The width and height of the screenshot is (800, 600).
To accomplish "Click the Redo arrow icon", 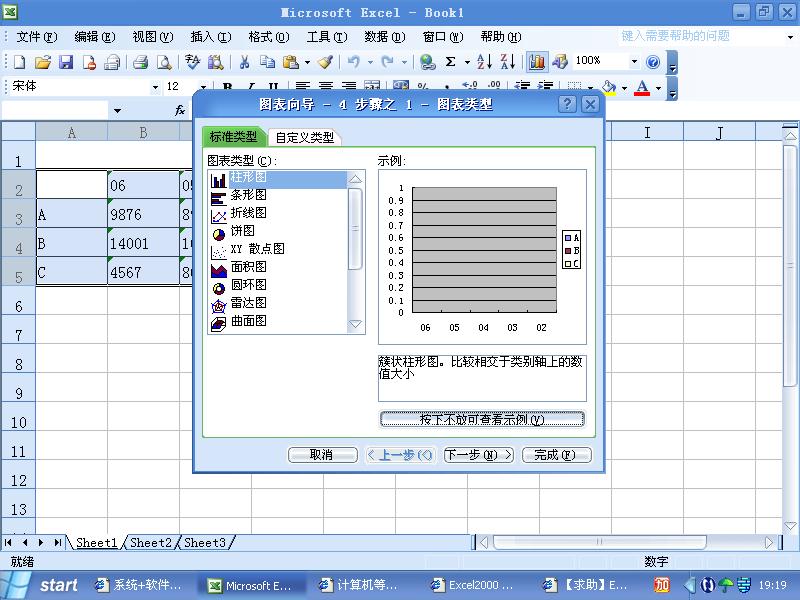I will 388,62.
